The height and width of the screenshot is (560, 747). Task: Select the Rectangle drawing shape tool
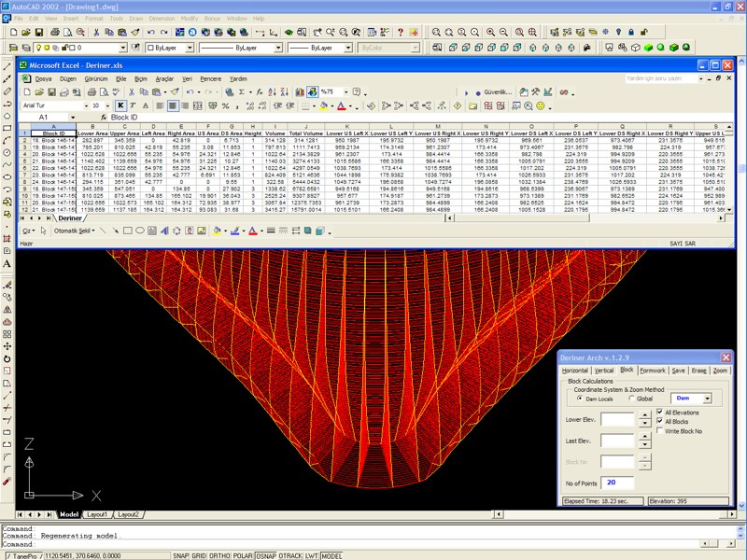[128, 231]
